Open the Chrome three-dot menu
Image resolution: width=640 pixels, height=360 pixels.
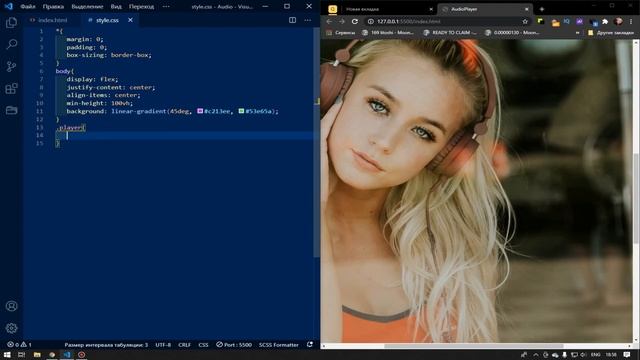point(631,21)
